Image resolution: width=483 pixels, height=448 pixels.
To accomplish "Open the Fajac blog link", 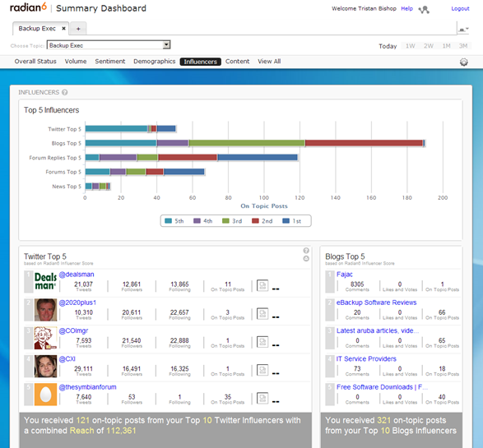I will (x=345, y=275).
